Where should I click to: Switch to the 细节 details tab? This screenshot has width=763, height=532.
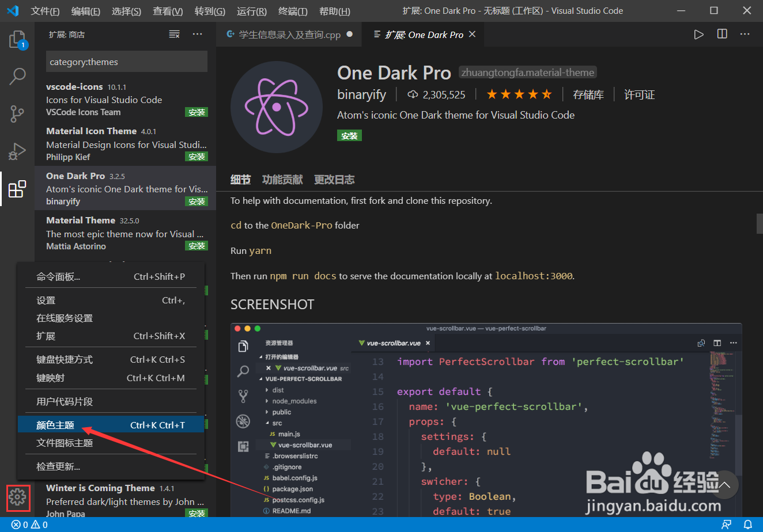coord(240,180)
